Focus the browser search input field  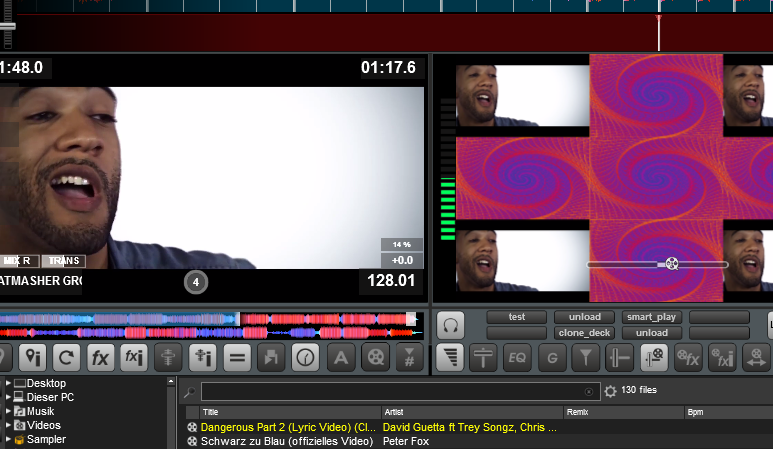tap(400, 392)
